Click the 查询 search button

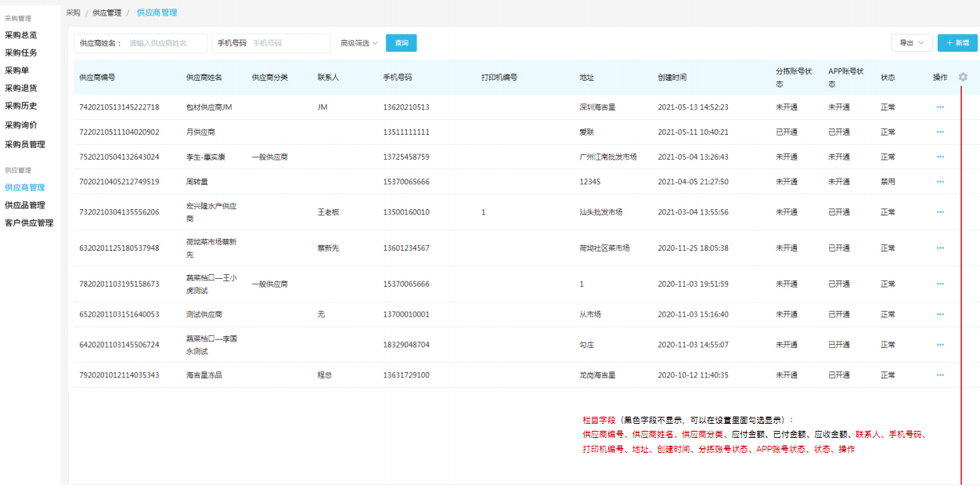[402, 43]
